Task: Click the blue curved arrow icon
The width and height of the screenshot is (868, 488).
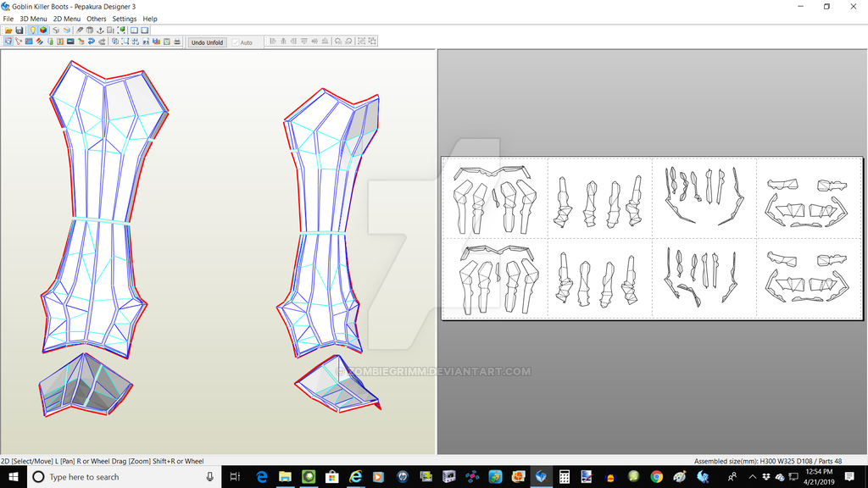Action: pos(92,42)
